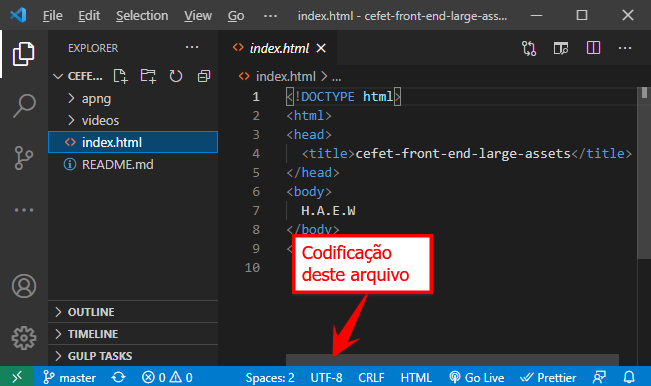Open the Search view in activity bar
651x386 pixels.
point(24,106)
